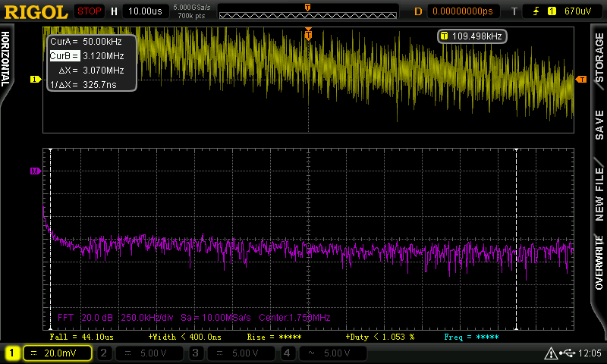The image size is (607, 364).
Task: Click the purple M math reference marker
Action: click(x=36, y=171)
